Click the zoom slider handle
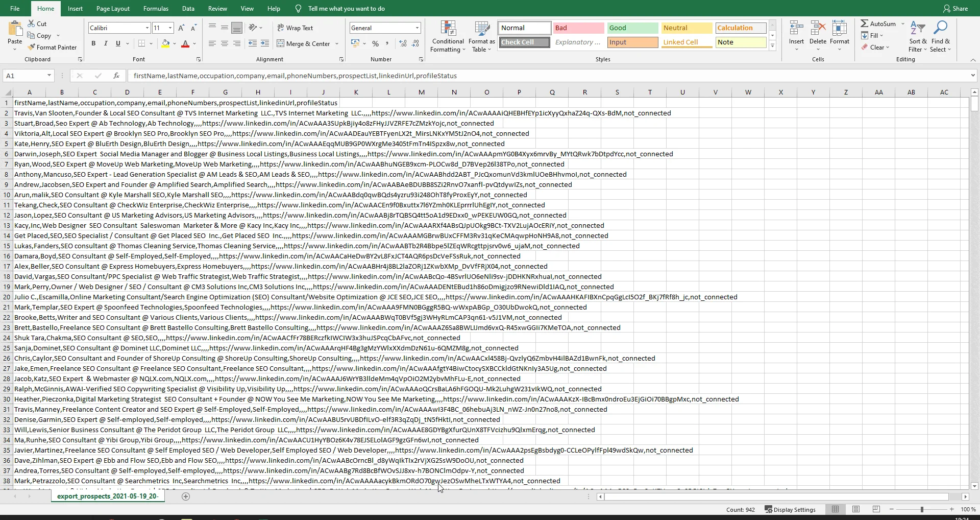 pyautogui.click(x=922, y=509)
